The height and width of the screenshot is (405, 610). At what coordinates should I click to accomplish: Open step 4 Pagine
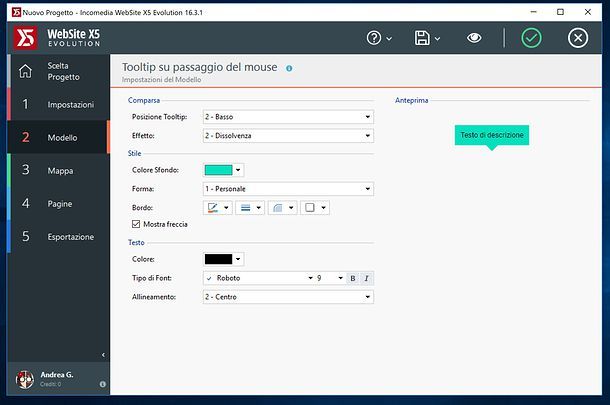pos(58,203)
